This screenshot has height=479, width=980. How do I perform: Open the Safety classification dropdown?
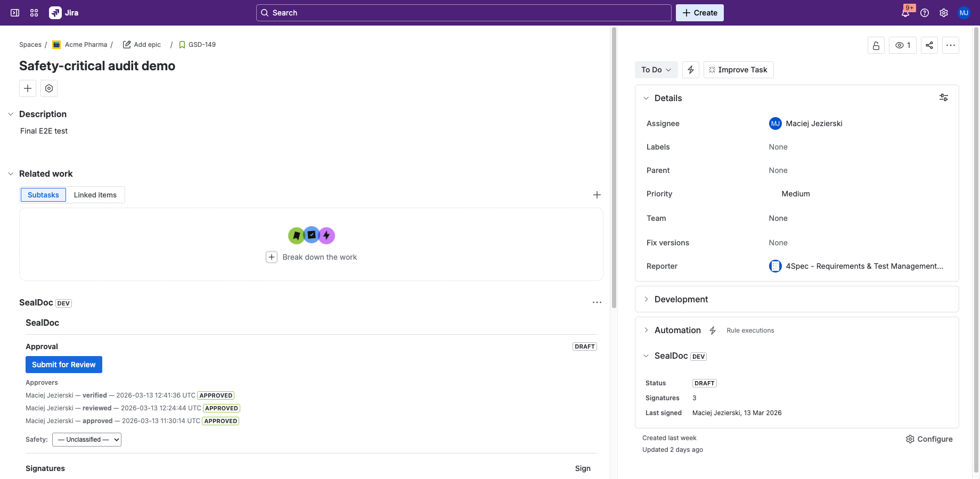[86, 439]
